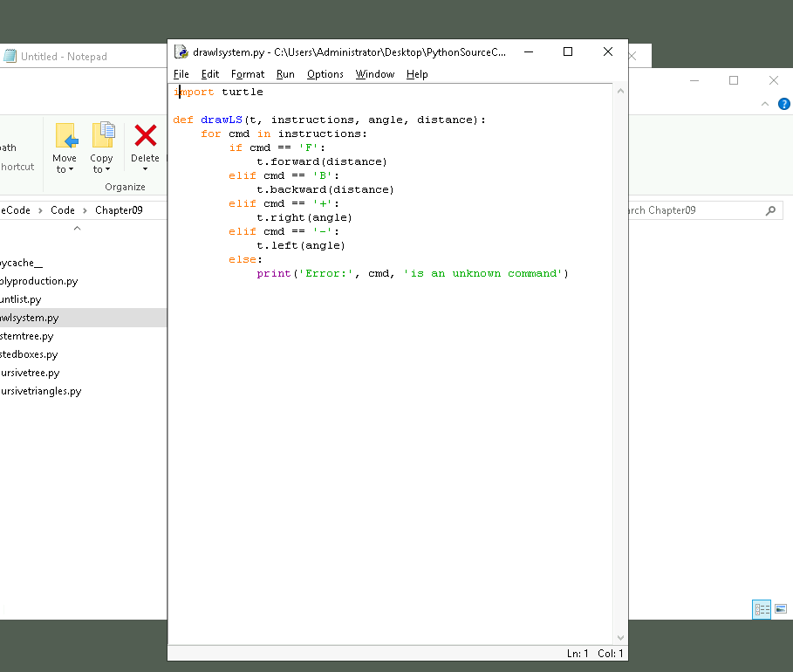Navigate to Chapter09 in the breadcrumb bar
This screenshot has height=672, width=793.
point(120,209)
